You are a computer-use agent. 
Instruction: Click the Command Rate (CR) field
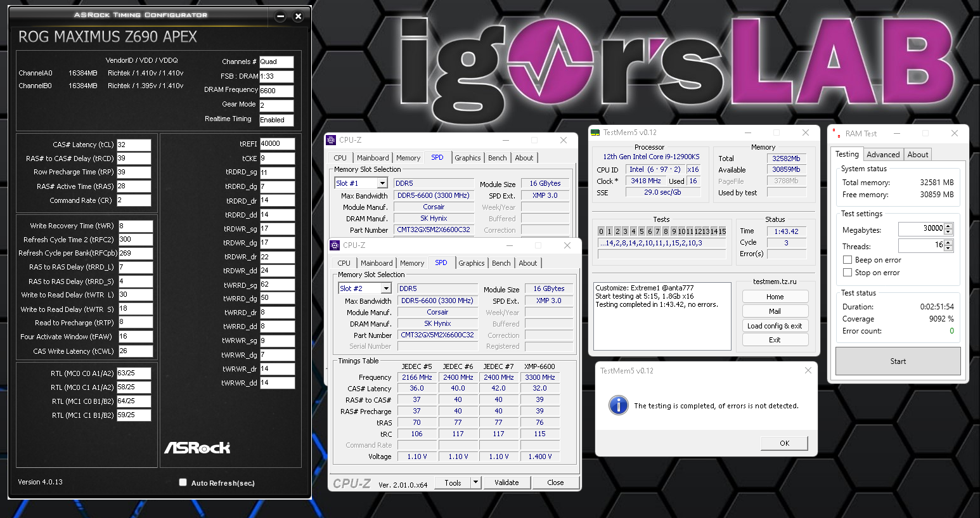pyautogui.click(x=134, y=200)
